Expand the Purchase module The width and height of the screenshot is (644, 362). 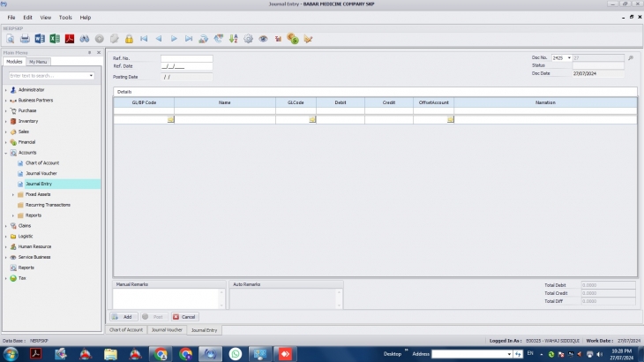(6, 111)
